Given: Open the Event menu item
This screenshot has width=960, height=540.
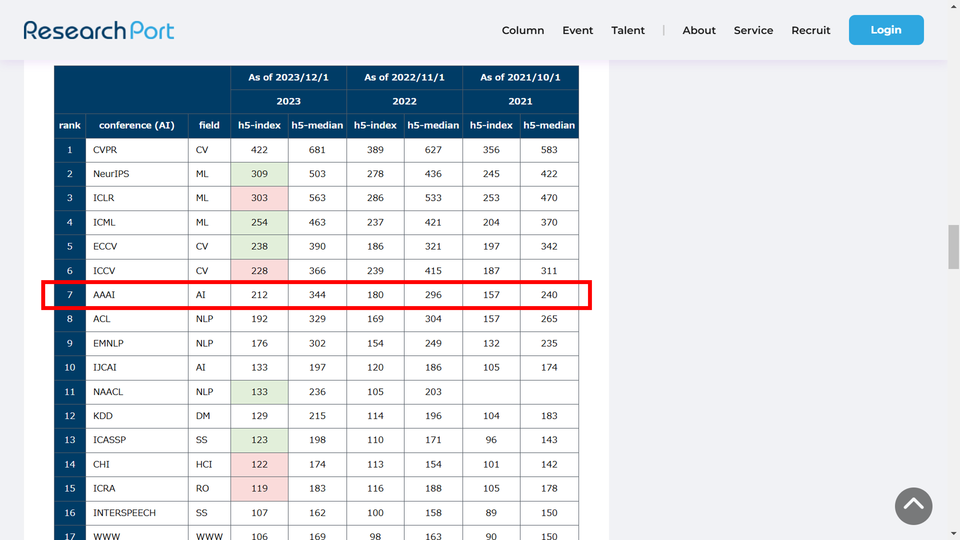Looking at the screenshot, I should pos(578,30).
